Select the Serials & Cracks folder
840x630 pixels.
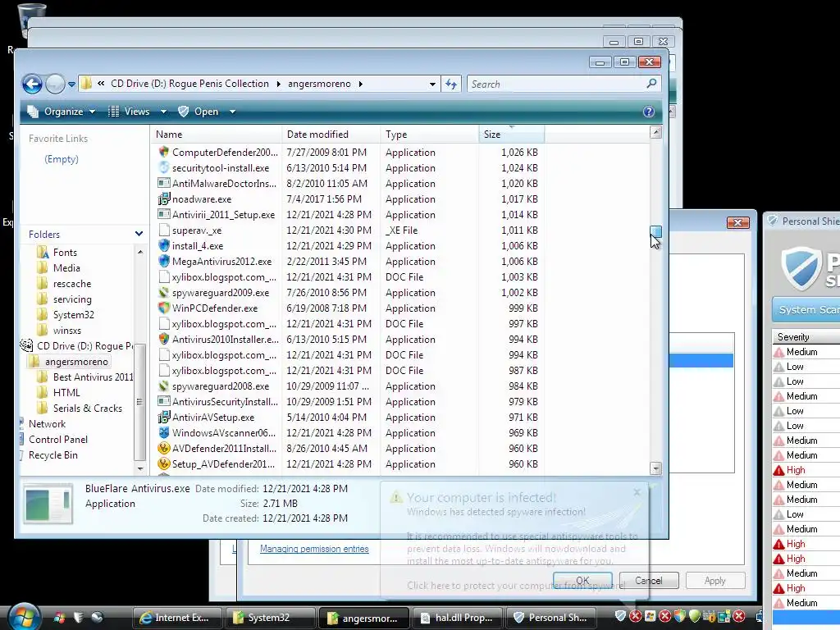(87, 409)
